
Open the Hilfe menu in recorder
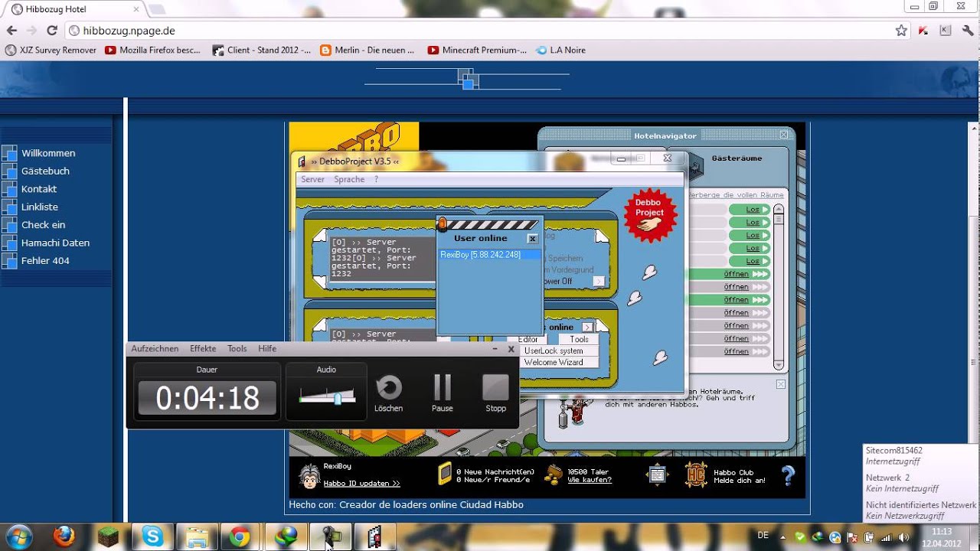(x=267, y=348)
